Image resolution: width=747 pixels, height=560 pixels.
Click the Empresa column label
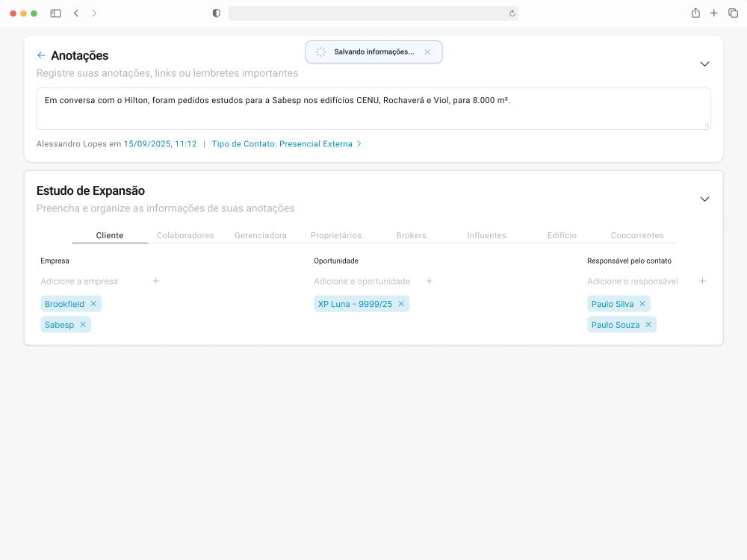(55, 261)
